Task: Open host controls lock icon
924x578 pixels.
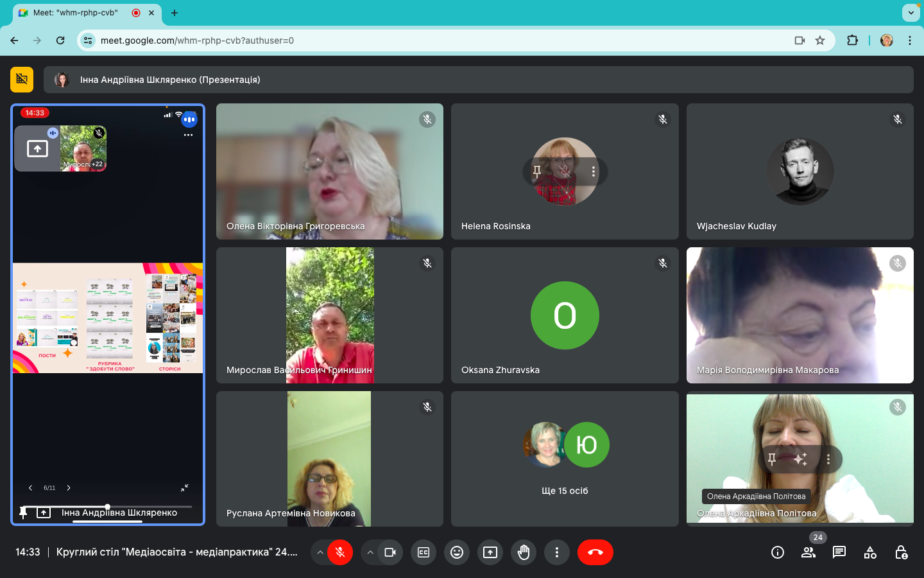Action: pos(901,552)
